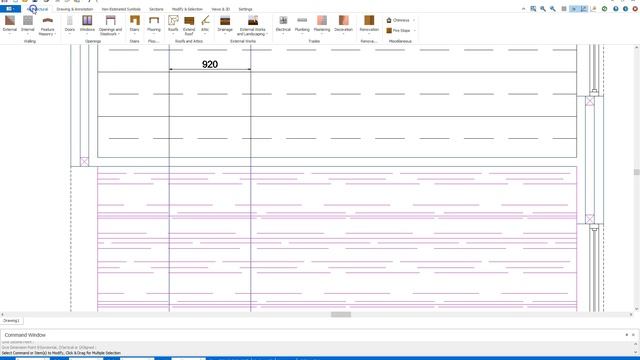Pin the Command Window panel
The height and width of the screenshot is (360, 640).
(627, 335)
